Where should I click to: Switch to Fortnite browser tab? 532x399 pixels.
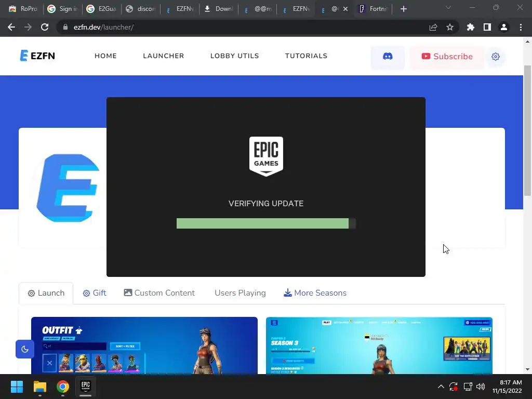[373, 9]
